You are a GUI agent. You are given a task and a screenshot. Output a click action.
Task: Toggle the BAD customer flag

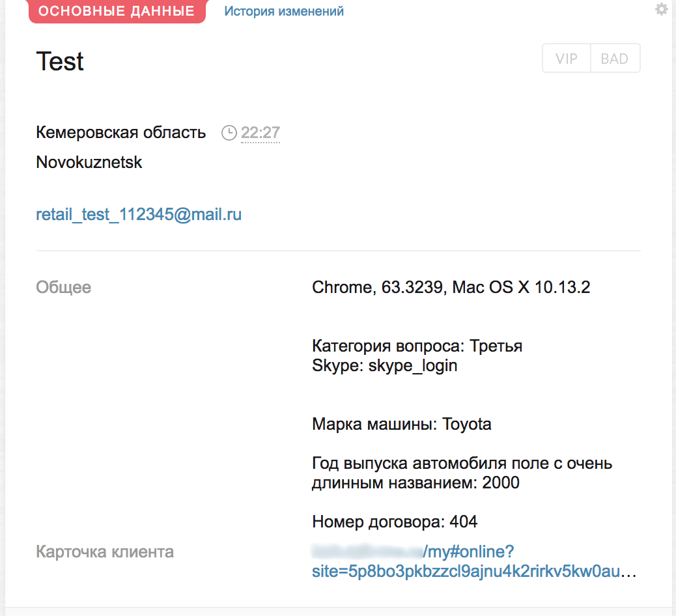point(615,58)
